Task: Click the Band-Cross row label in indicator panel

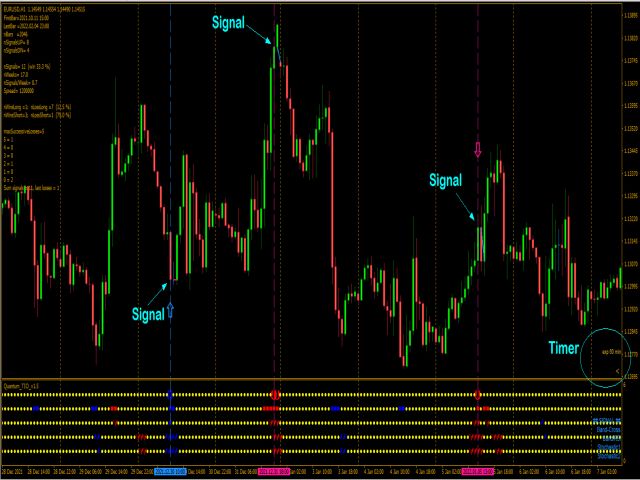Action: point(609,430)
